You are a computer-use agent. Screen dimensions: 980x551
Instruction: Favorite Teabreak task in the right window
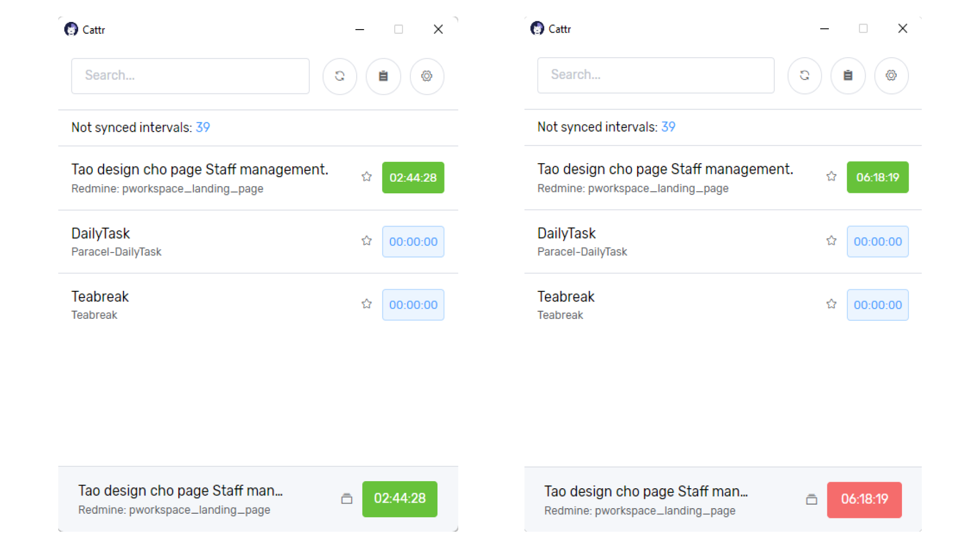831,304
